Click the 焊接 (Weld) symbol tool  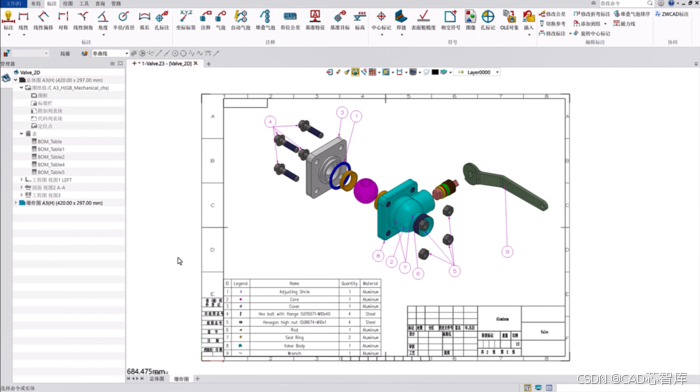pyautogui.click(x=401, y=20)
